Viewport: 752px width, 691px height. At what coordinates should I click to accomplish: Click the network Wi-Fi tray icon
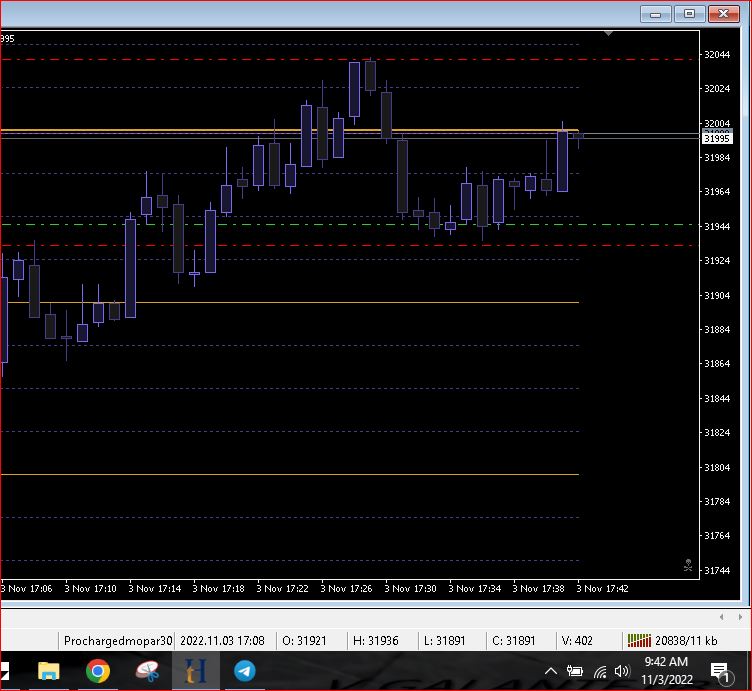(x=599, y=671)
